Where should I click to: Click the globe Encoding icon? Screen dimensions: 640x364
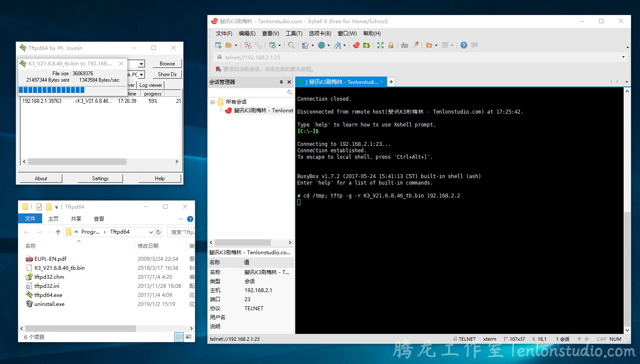pyautogui.click(x=321, y=45)
